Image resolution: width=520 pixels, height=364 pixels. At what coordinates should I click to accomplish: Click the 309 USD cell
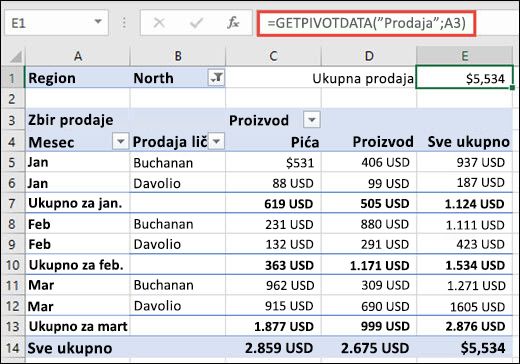pyautogui.click(x=369, y=285)
